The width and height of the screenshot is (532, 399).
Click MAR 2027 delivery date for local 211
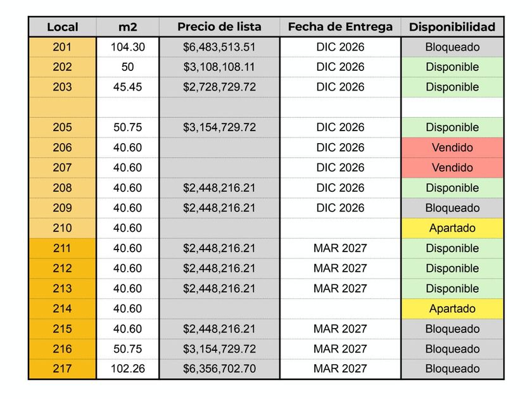click(x=340, y=248)
